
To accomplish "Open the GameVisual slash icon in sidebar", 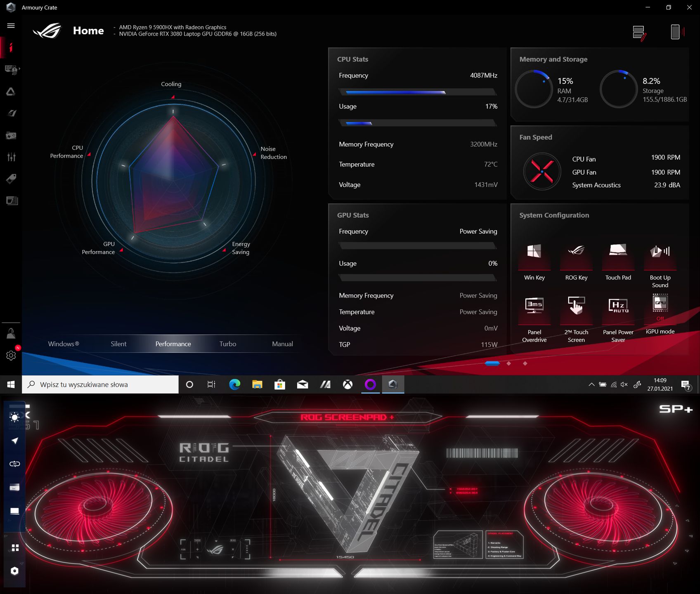I will (11, 113).
